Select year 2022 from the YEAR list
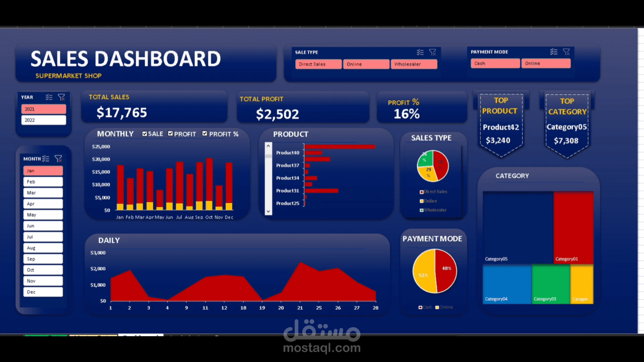 [43, 120]
